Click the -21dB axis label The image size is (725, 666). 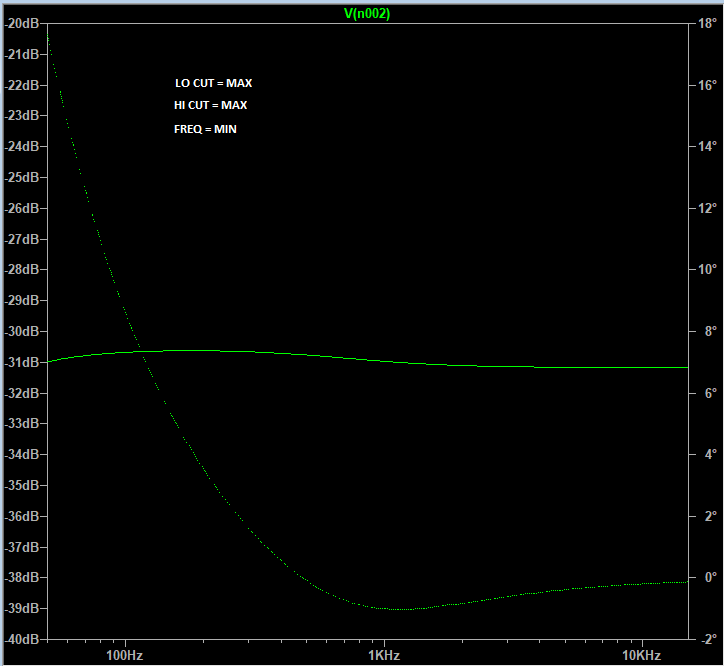pos(21,55)
